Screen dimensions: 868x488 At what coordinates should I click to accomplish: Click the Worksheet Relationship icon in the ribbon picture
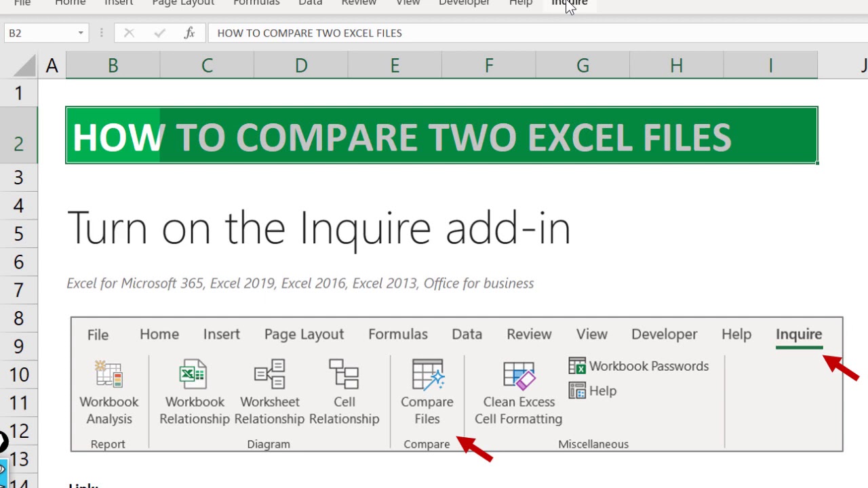(269, 375)
